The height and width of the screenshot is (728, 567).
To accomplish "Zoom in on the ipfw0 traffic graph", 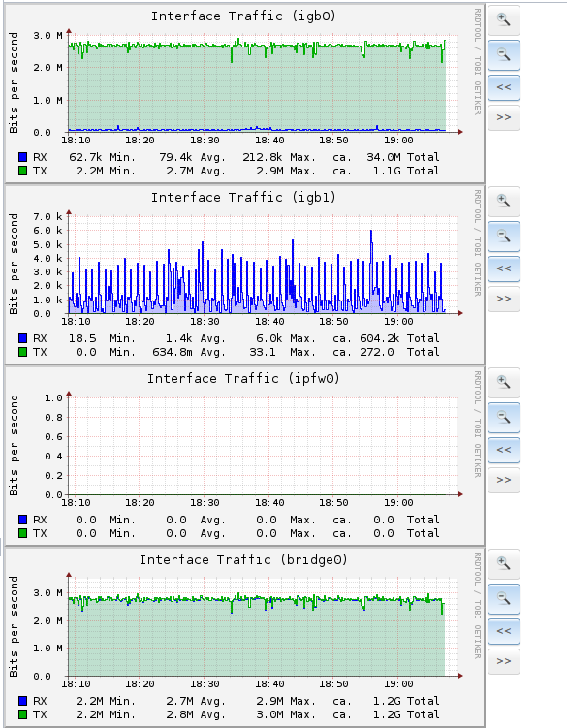I will (x=504, y=382).
